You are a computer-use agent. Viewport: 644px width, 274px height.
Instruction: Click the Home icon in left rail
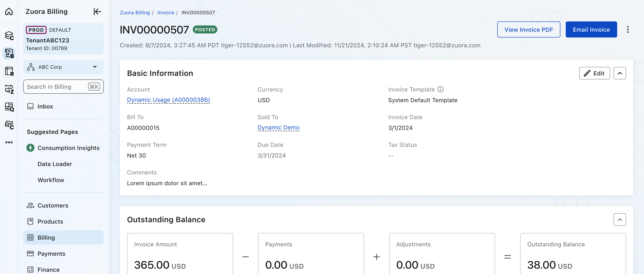tap(9, 11)
